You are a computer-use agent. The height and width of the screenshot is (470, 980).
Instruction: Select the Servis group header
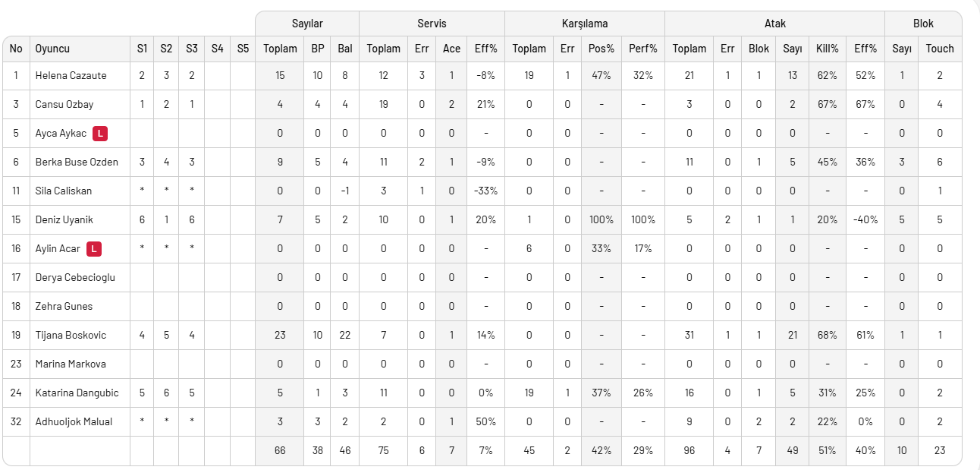click(x=432, y=24)
